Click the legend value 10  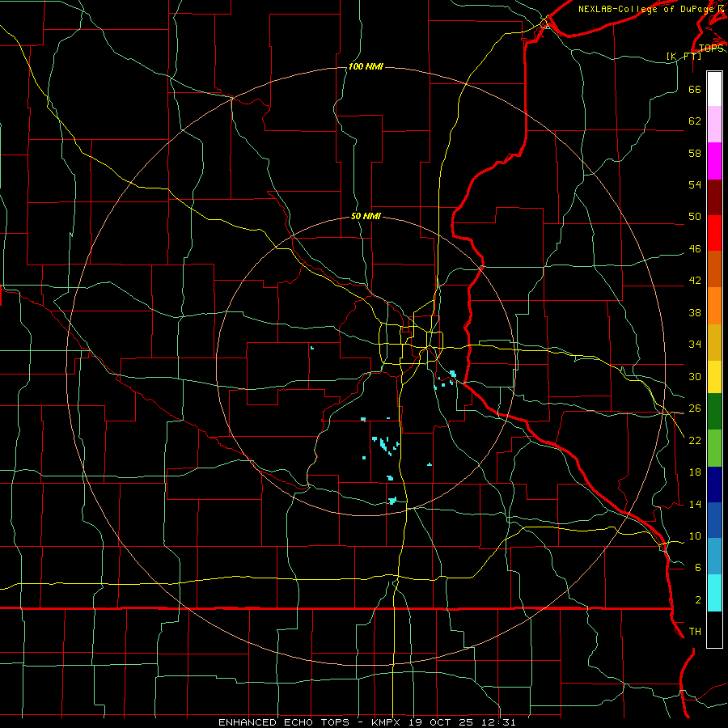(695, 536)
